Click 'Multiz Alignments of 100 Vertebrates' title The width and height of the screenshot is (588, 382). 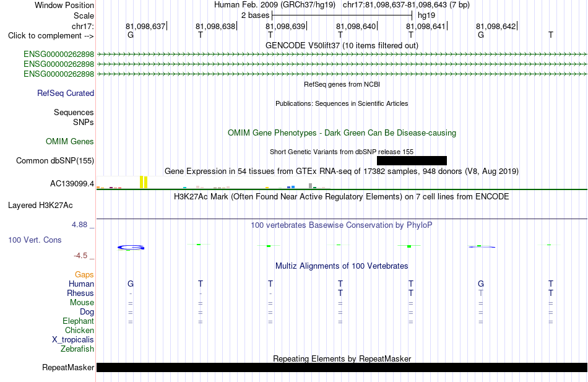(342, 266)
